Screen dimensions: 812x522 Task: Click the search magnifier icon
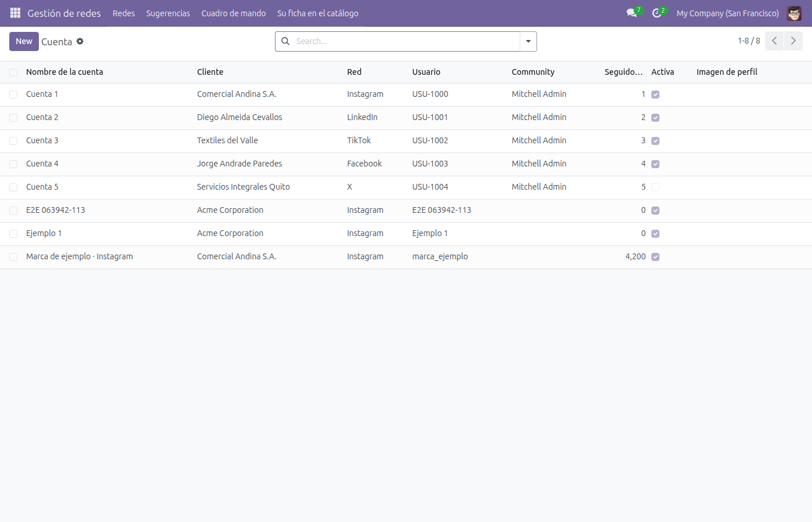pos(285,41)
